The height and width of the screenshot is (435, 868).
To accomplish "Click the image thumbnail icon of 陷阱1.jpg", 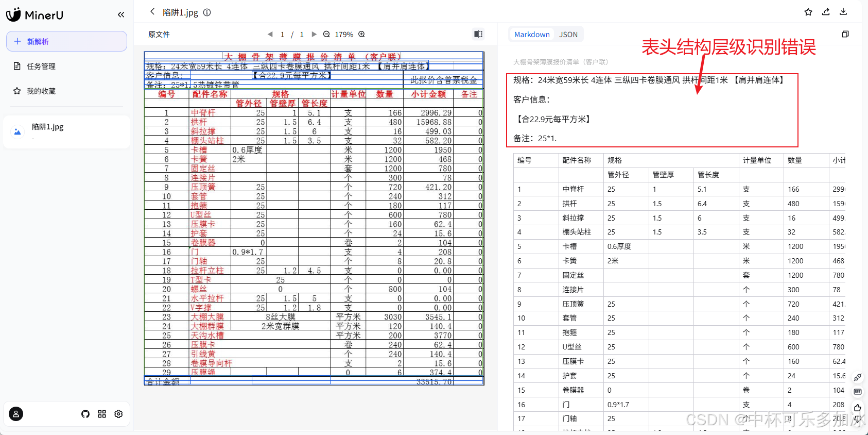I will (x=18, y=132).
